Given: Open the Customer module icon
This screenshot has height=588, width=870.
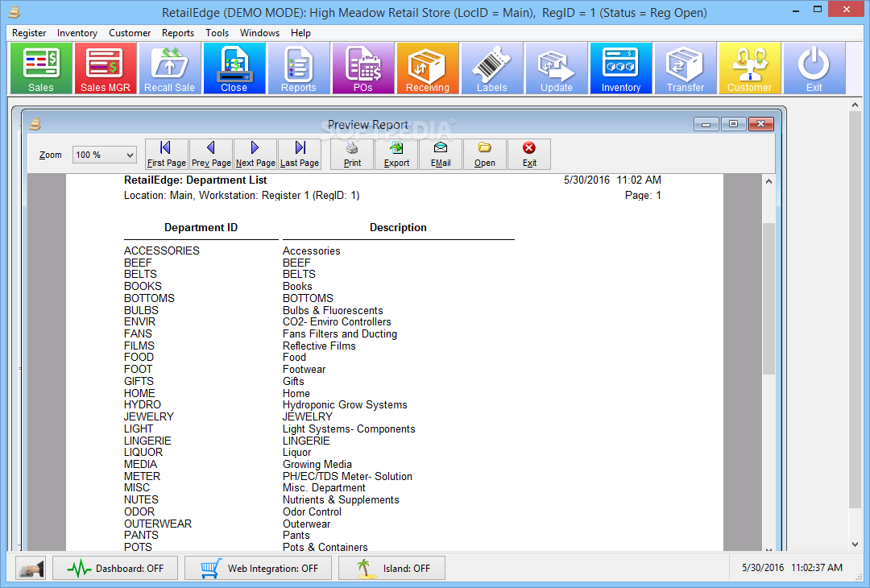Looking at the screenshot, I should [749, 68].
